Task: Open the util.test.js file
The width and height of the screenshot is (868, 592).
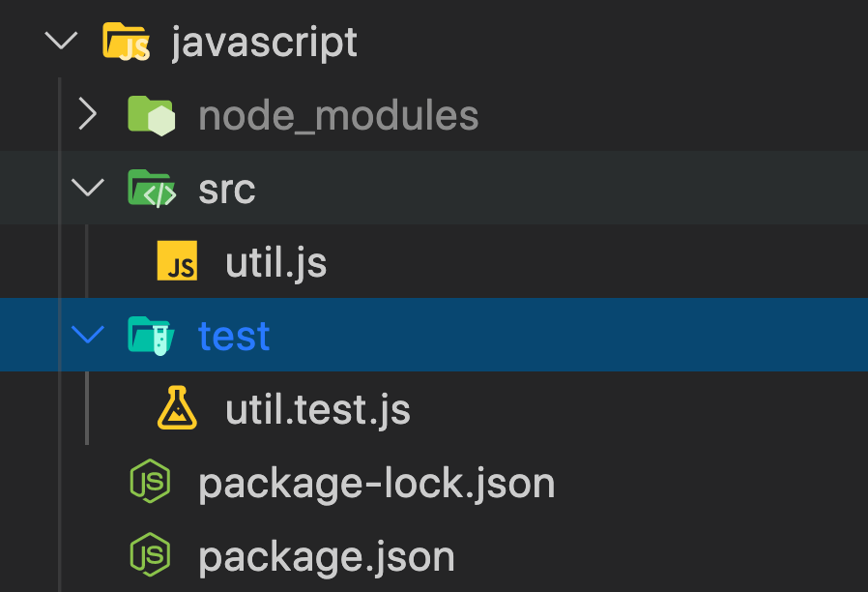Action: [318, 409]
